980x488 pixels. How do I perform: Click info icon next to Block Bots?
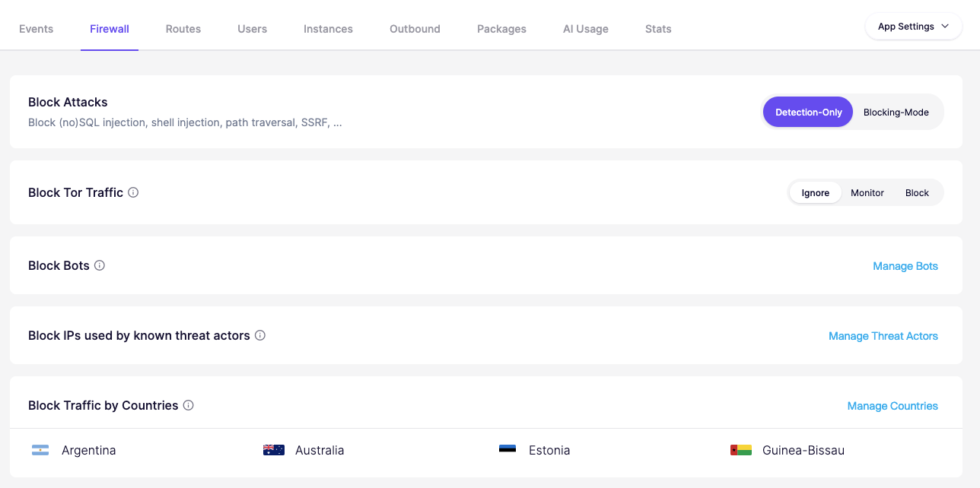[x=100, y=265]
